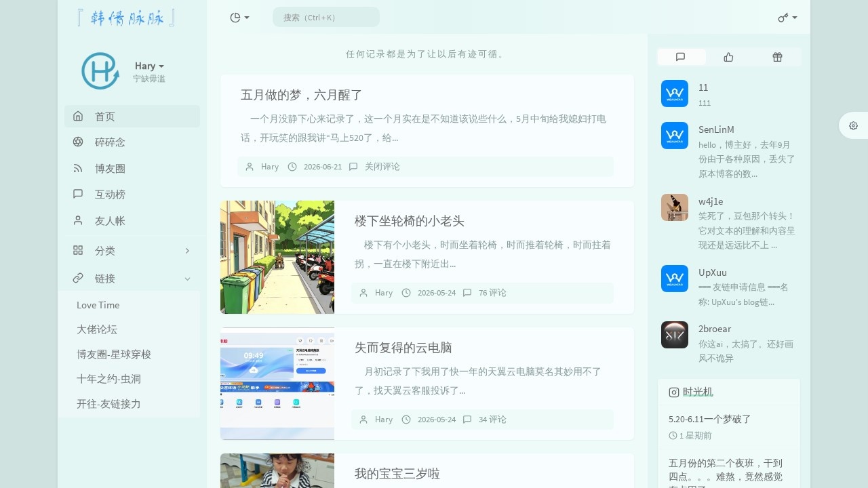The height and width of the screenshot is (488, 868).
Task: Click the 韩倩脉脉 site logo
Action: 127,18
